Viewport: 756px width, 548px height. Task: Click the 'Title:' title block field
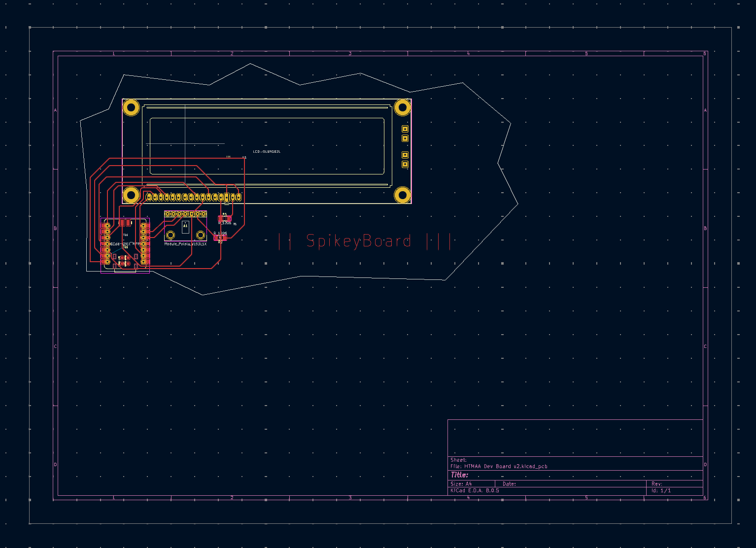coord(459,475)
